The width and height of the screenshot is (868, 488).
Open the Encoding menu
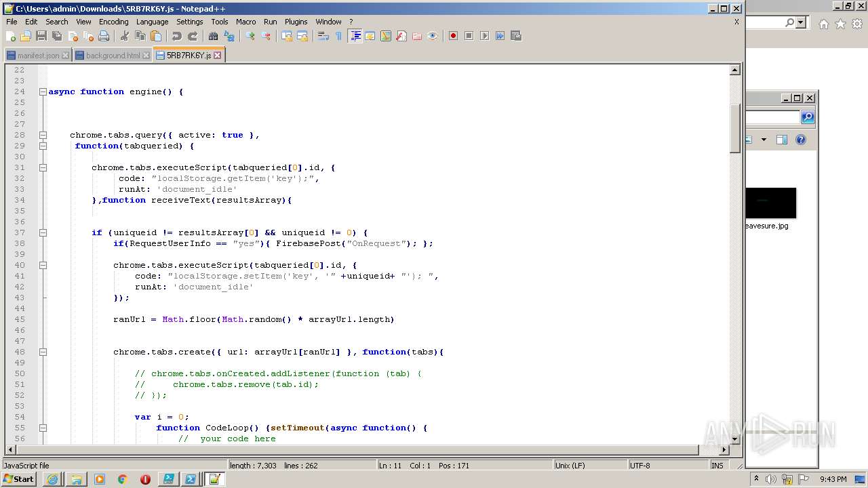coord(113,22)
